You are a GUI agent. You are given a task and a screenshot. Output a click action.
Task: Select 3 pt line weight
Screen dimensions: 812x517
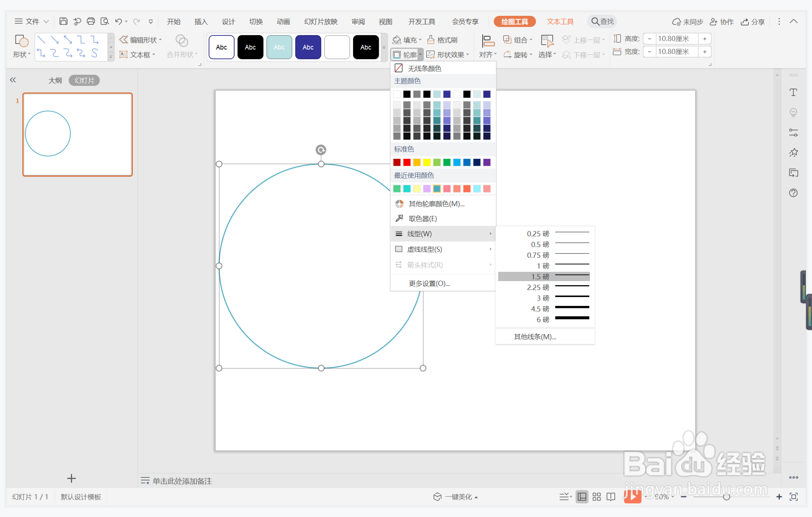pos(544,298)
